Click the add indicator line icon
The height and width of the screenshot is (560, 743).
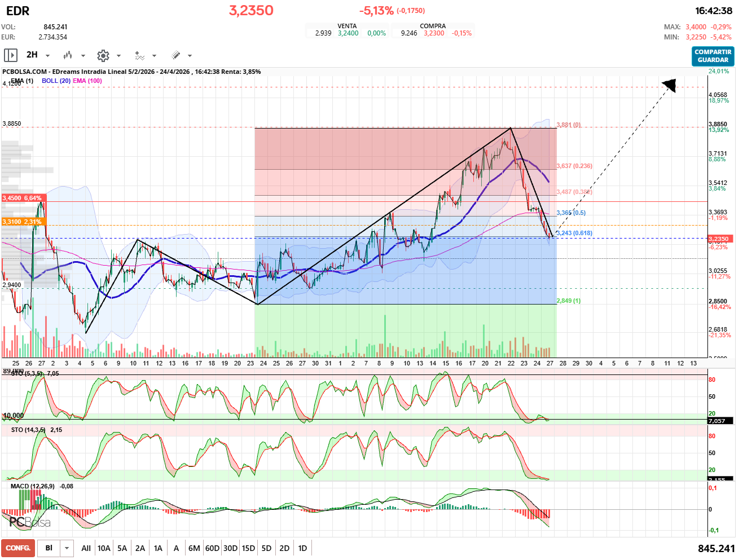point(139,55)
